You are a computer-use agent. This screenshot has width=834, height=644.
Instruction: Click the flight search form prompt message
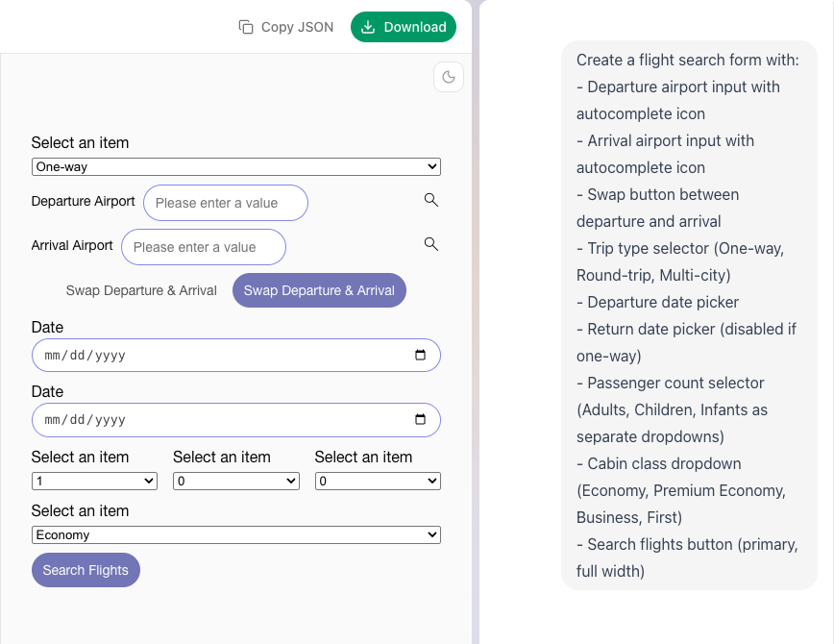point(688,315)
